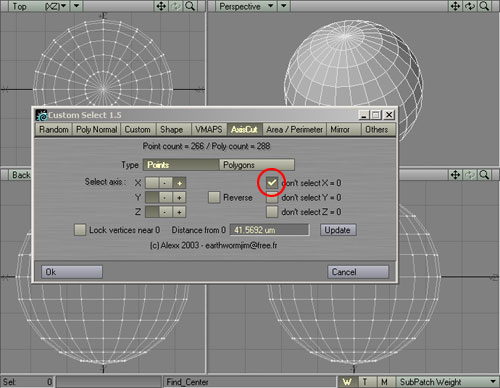
Task: Enable don't select Z = 0
Action: (x=272, y=212)
